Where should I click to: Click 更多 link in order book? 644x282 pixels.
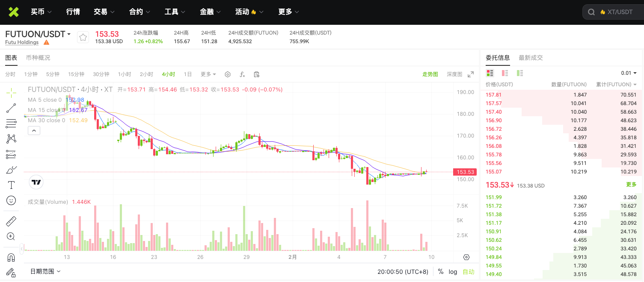tap(631, 185)
